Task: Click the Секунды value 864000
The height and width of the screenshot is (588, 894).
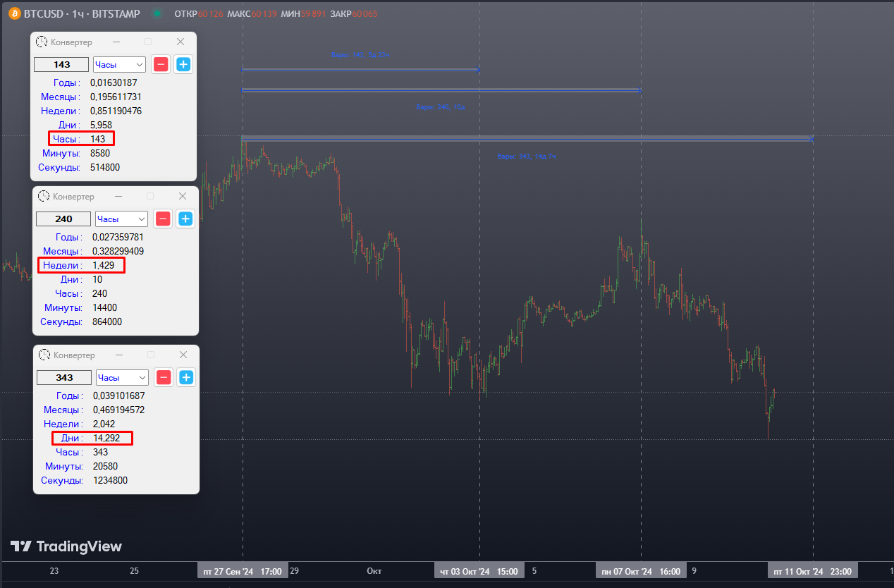Action: pos(106,321)
